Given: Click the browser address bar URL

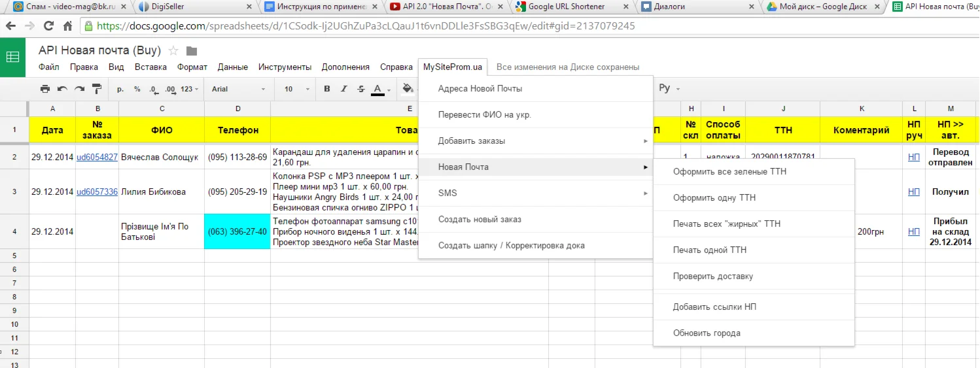Looking at the screenshot, I should tap(365, 27).
